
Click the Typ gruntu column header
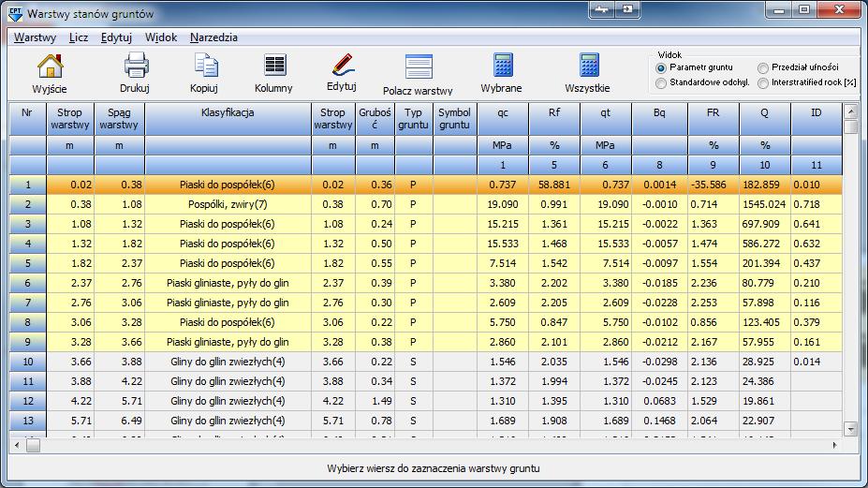(x=414, y=119)
